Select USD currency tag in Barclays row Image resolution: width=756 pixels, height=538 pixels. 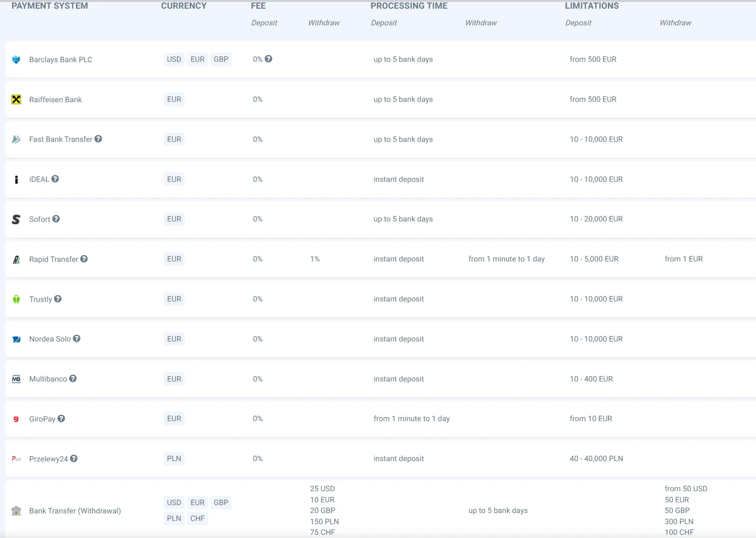(174, 59)
